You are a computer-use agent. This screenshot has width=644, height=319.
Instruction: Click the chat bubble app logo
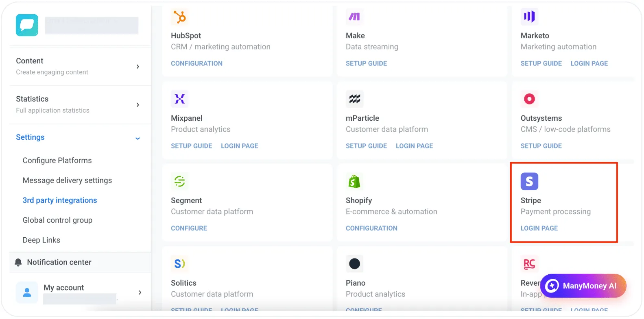pos(27,25)
